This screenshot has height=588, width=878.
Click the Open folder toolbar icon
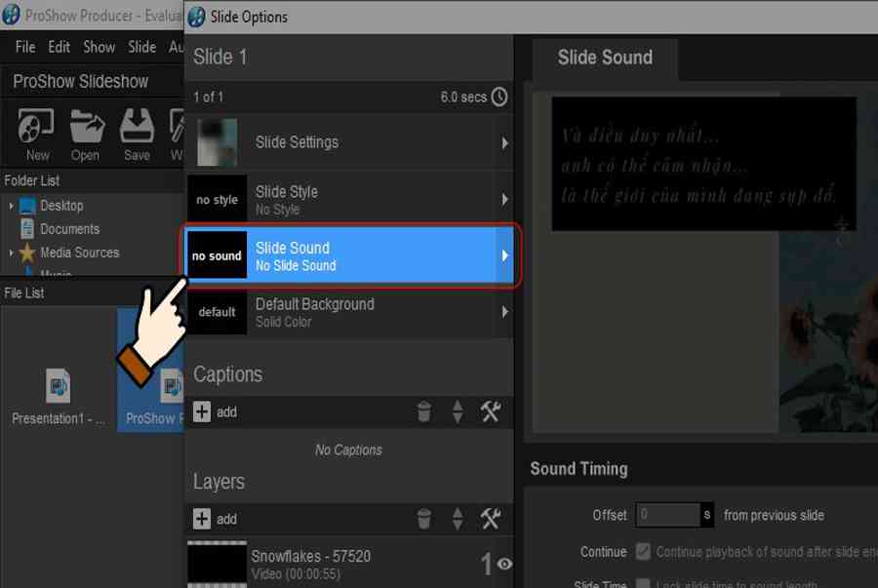86,127
